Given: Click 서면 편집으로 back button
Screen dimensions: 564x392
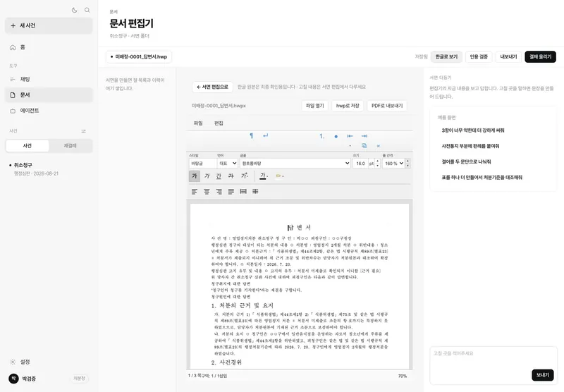Looking at the screenshot, I should tap(213, 87).
